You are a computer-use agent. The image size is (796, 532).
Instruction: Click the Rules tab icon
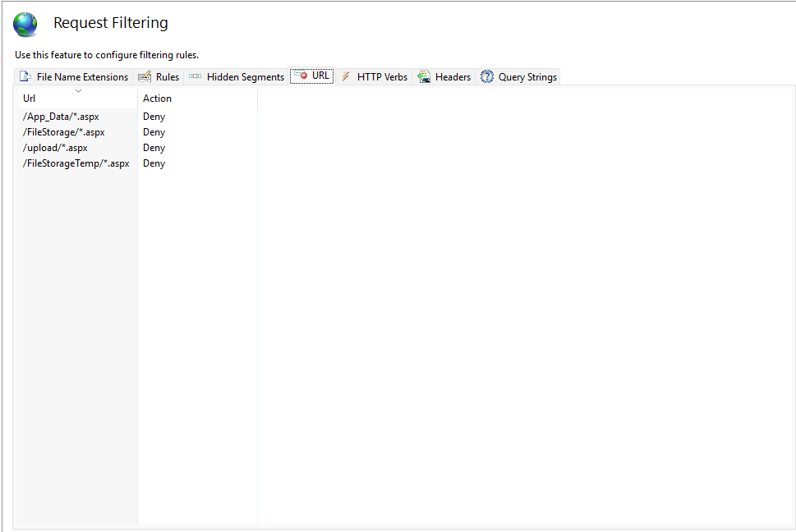point(145,76)
